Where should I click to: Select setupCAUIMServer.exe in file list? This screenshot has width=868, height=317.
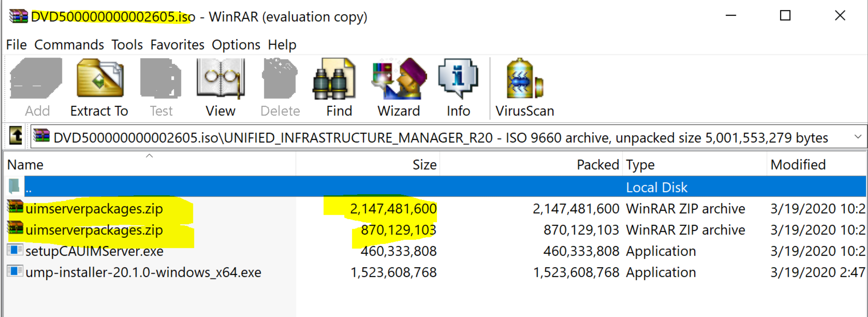[94, 251]
